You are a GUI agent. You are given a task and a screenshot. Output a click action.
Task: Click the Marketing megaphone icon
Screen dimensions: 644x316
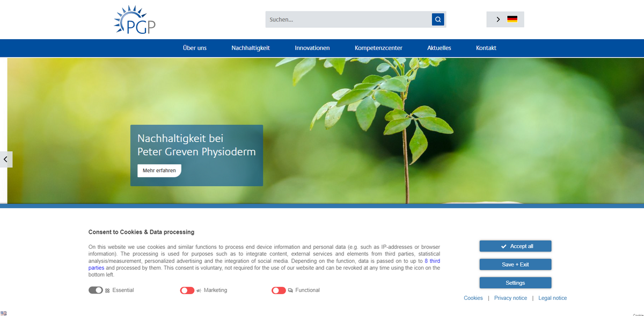point(199,290)
